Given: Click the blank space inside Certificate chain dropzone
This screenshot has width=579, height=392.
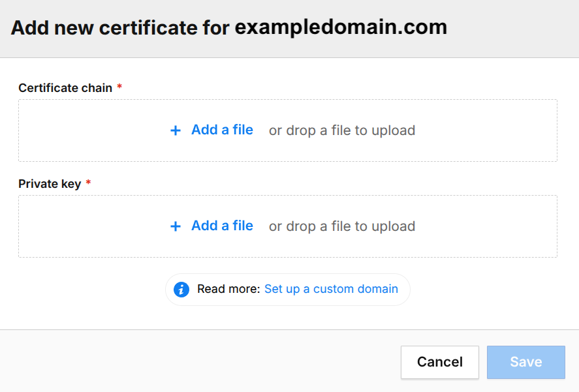Looking at the screenshot, I should click(92, 130).
